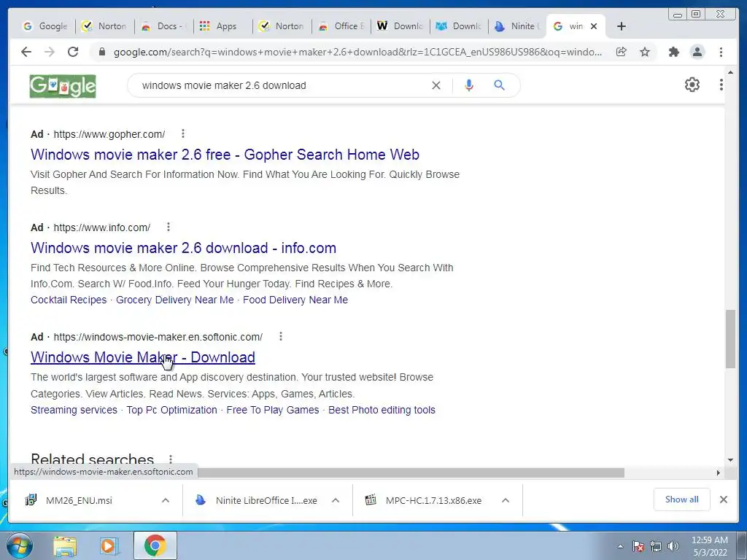
Task: Open the volume icon in system tray
Action: coord(673,546)
